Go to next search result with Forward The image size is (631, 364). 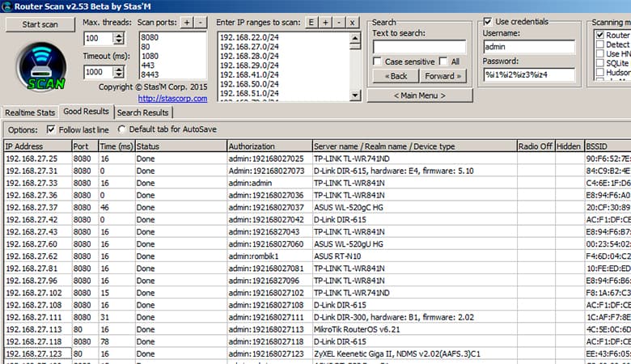[443, 76]
